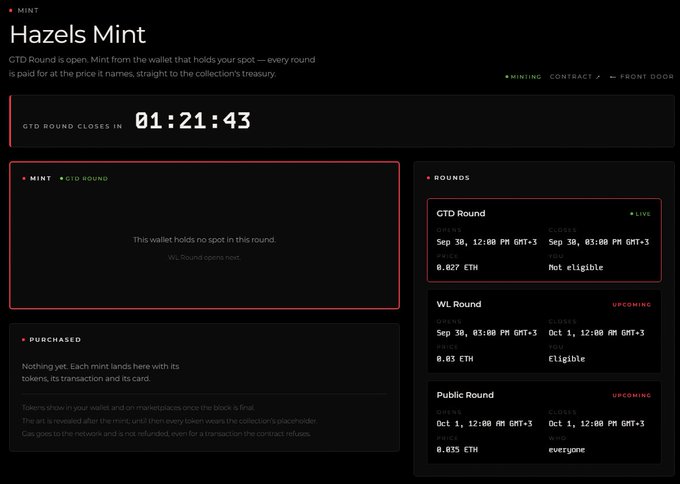Select the Public Round card title

tap(465, 395)
